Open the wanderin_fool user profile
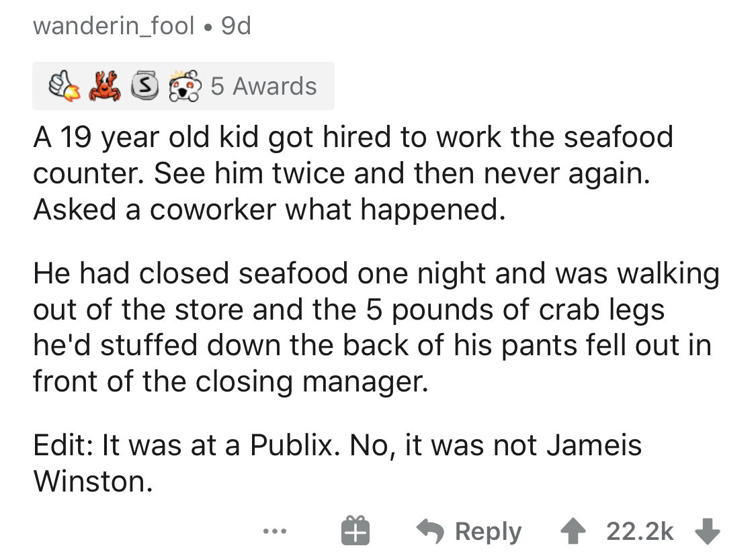The width and height of the screenshot is (756, 556). tap(112, 26)
